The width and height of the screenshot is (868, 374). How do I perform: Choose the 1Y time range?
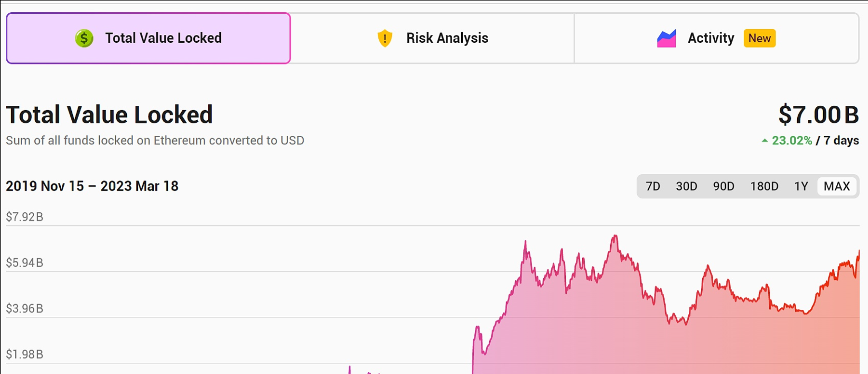pyautogui.click(x=801, y=186)
